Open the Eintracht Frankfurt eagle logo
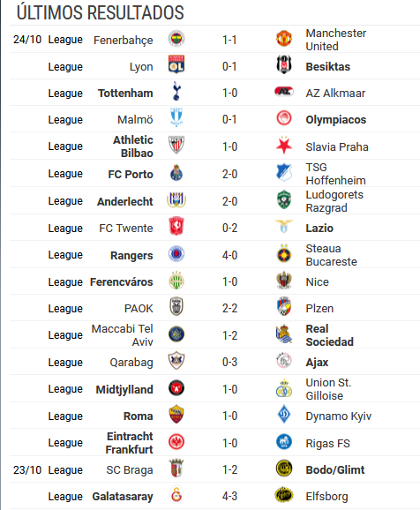 (x=176, y=442)
